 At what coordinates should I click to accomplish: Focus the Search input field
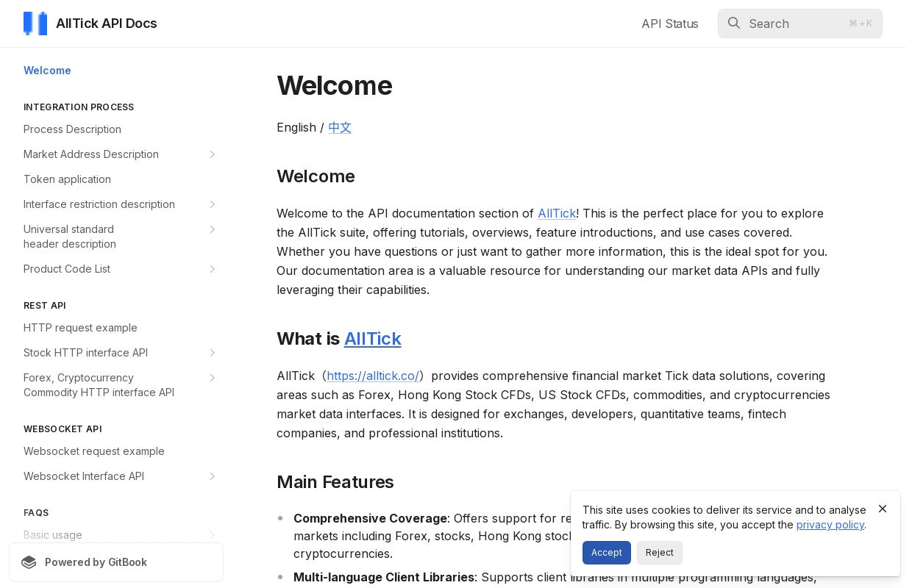[x=800, y=24]
